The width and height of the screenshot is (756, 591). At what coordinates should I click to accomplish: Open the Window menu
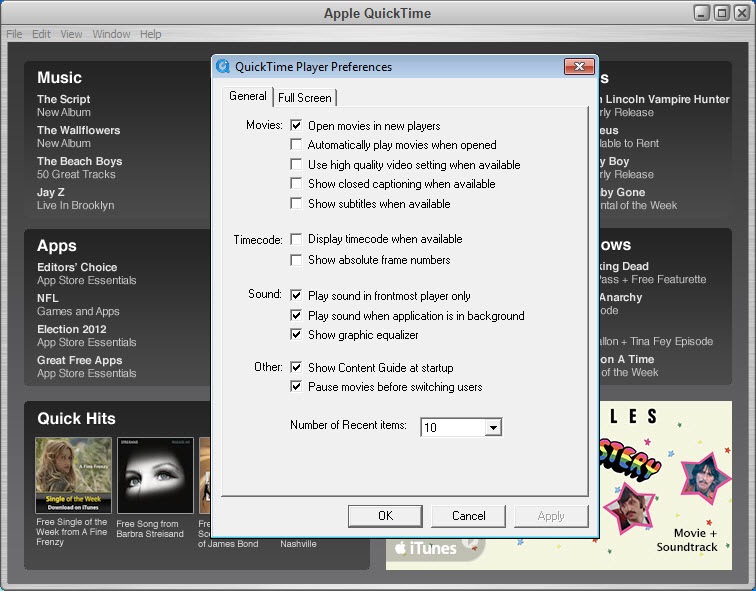pyautogui.click(x=111, y=34)
